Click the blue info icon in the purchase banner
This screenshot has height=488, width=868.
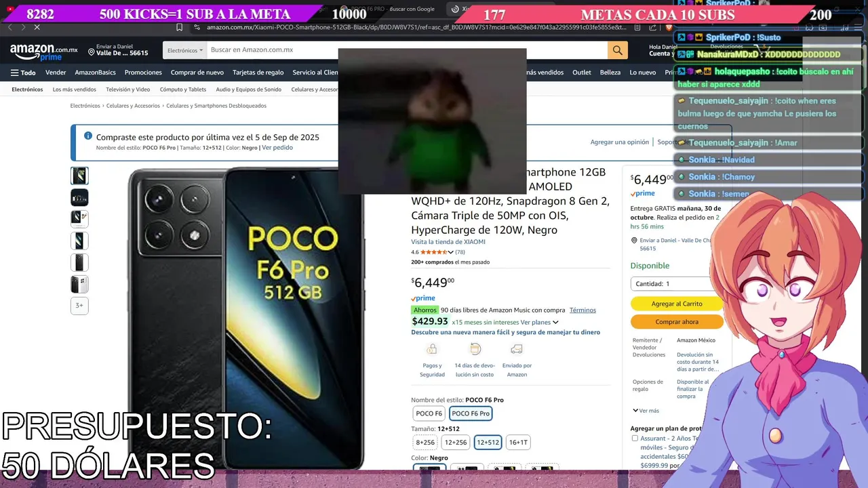87,136
